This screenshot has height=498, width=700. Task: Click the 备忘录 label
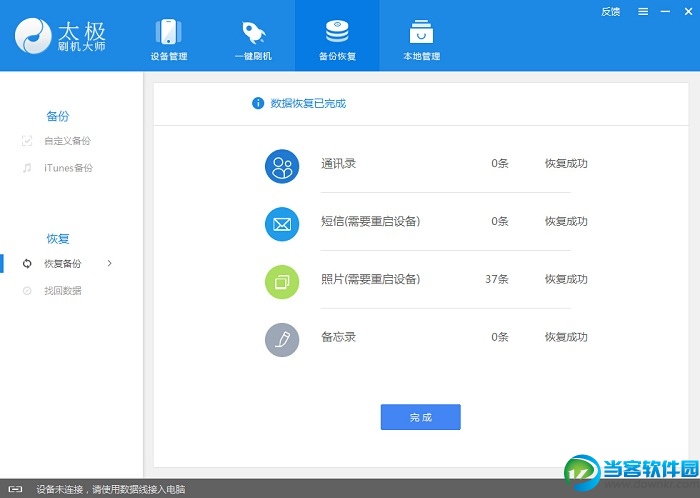pos(338,337)
